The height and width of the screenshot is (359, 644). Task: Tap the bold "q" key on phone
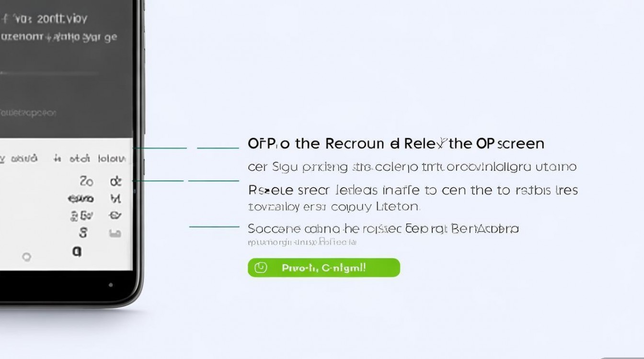(76, 251)
